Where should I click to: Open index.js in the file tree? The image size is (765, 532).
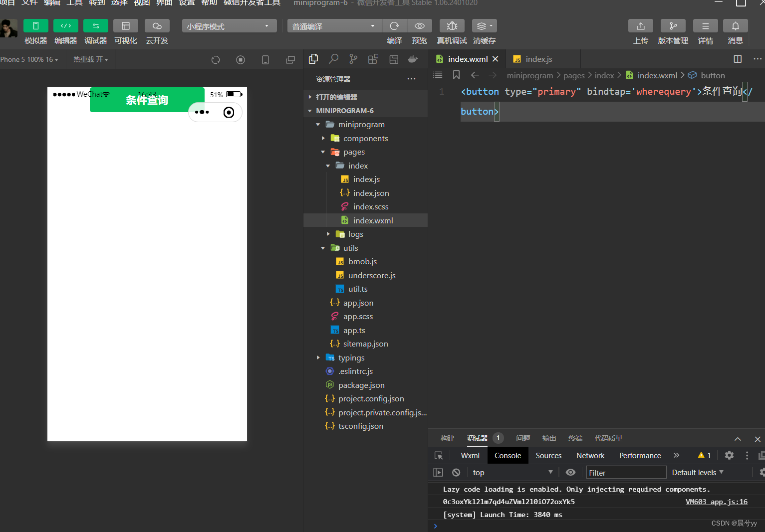point(366,179)
